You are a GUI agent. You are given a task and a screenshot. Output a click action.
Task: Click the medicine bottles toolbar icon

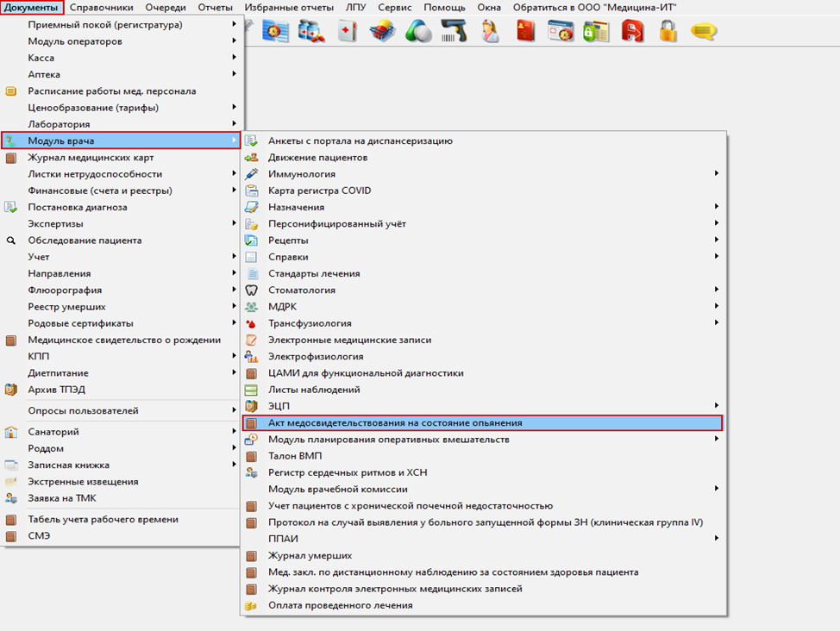click(311, 31)
